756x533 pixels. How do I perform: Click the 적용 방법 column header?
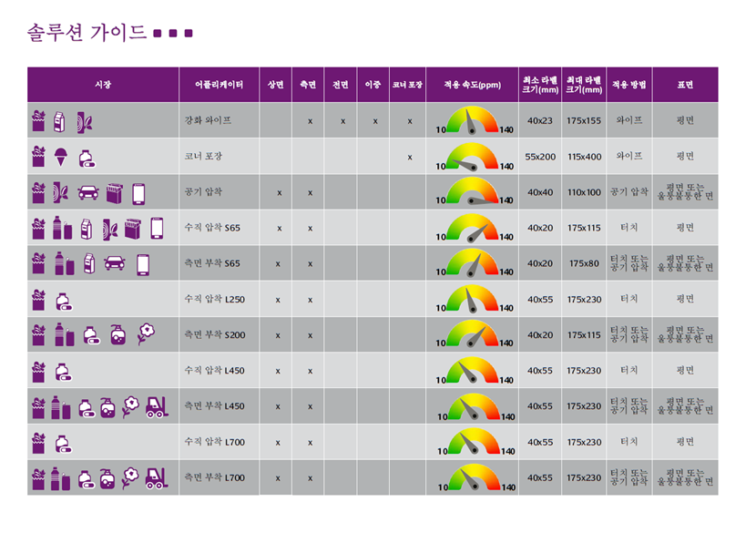pos(629,85)
